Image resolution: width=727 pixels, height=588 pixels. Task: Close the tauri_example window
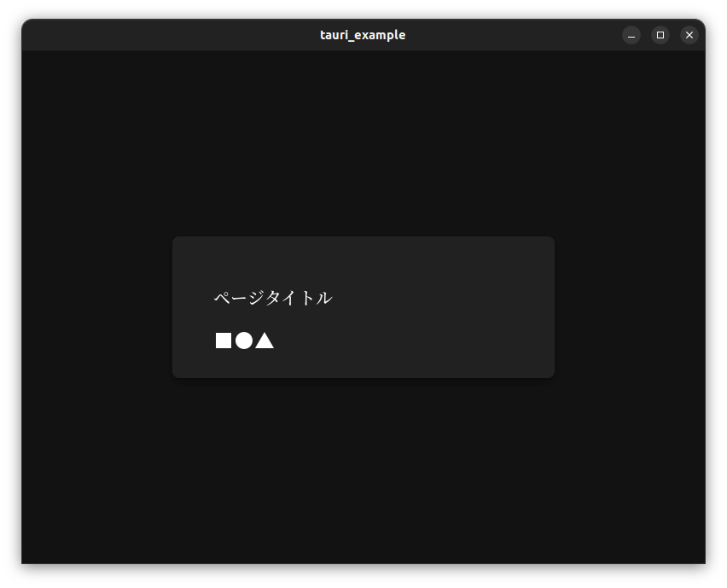click(x=689, y=35)
